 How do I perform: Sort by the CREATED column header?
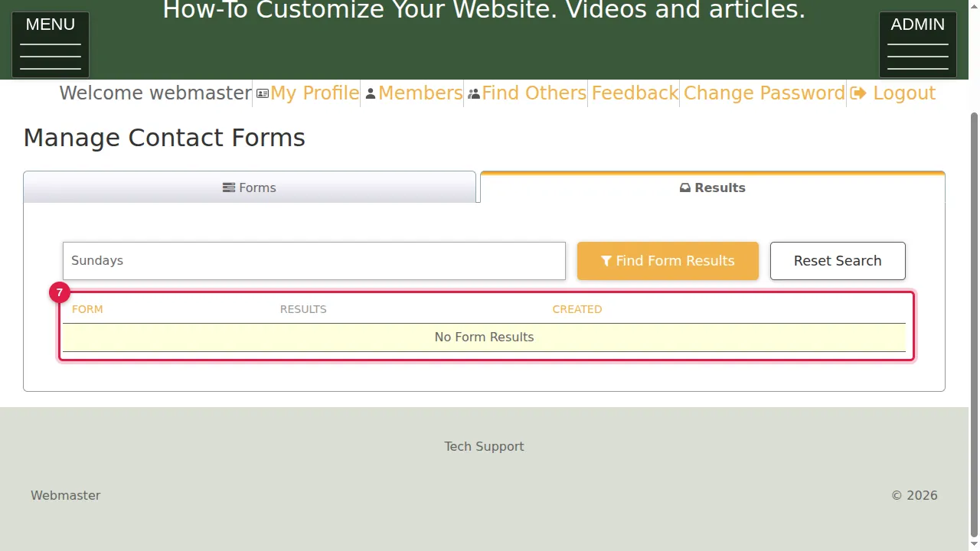click(x=577, y=309)
